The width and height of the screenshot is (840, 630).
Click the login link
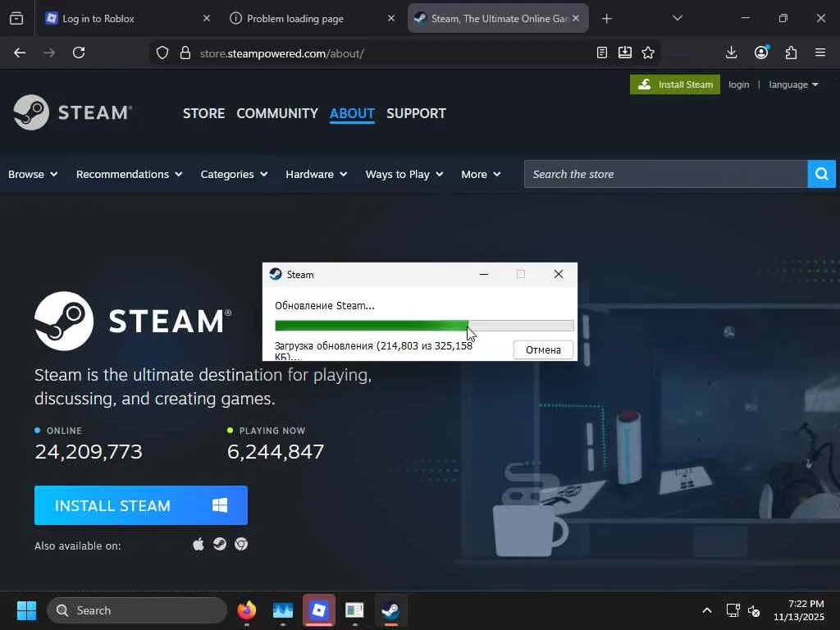[739, 84]
